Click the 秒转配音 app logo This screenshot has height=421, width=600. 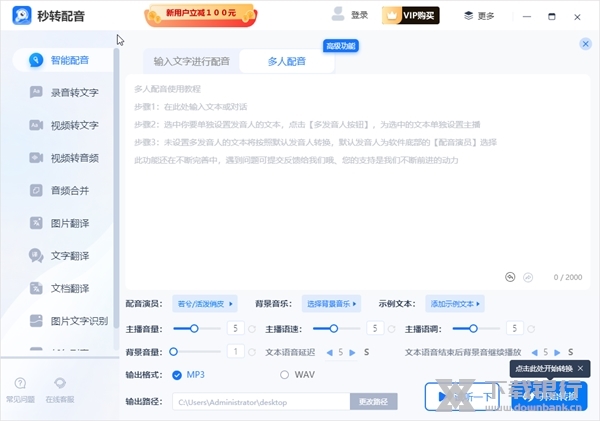tap(22, 16)
